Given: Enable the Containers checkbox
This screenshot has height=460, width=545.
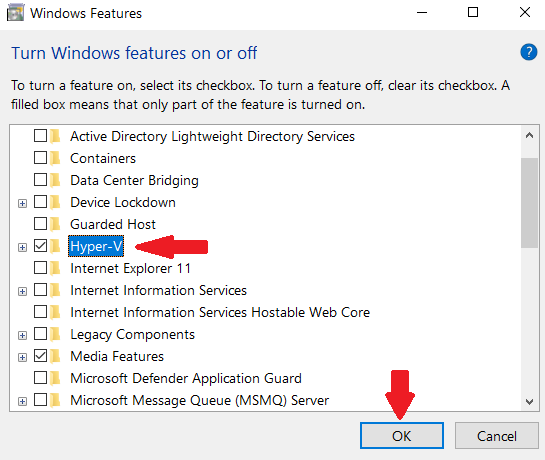Looking at the screenshot, I should point(40,158).
